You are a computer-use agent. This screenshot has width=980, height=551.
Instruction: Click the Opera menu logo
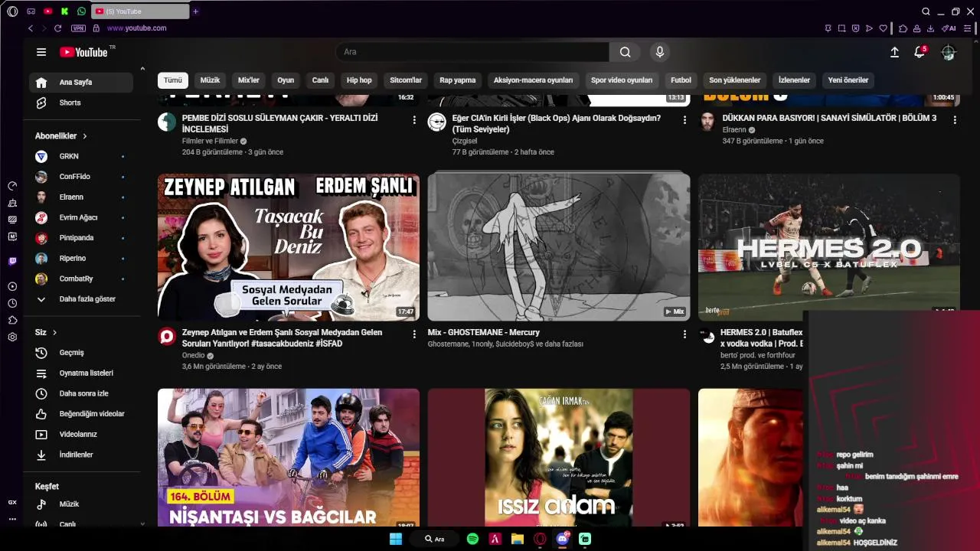click(12, 11)
